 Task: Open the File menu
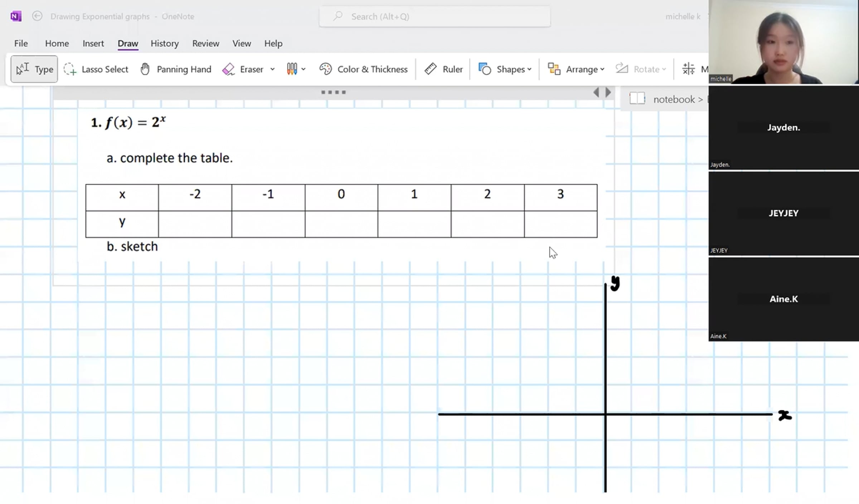click(x=21, y=43)
